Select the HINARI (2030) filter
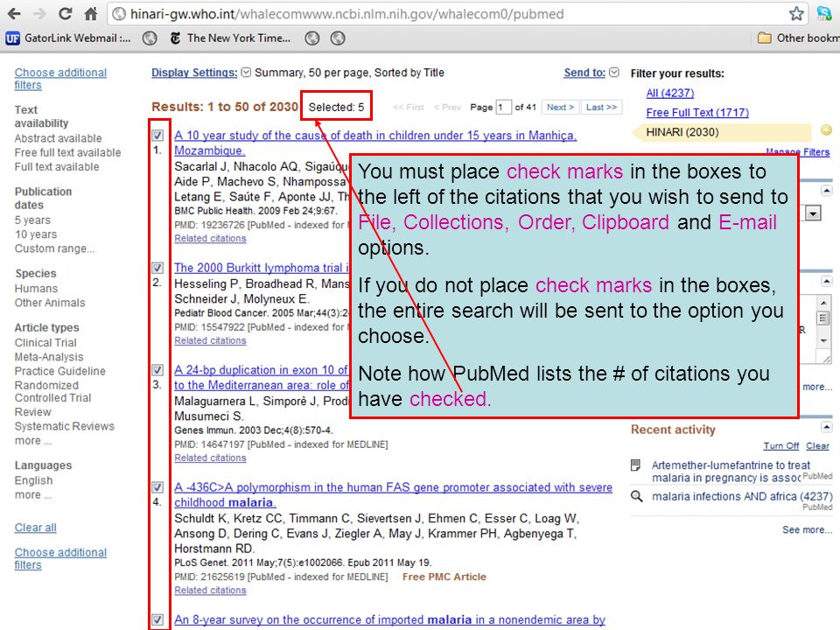Viewport: 840px width, 630px height. click(x=682, y=132)
